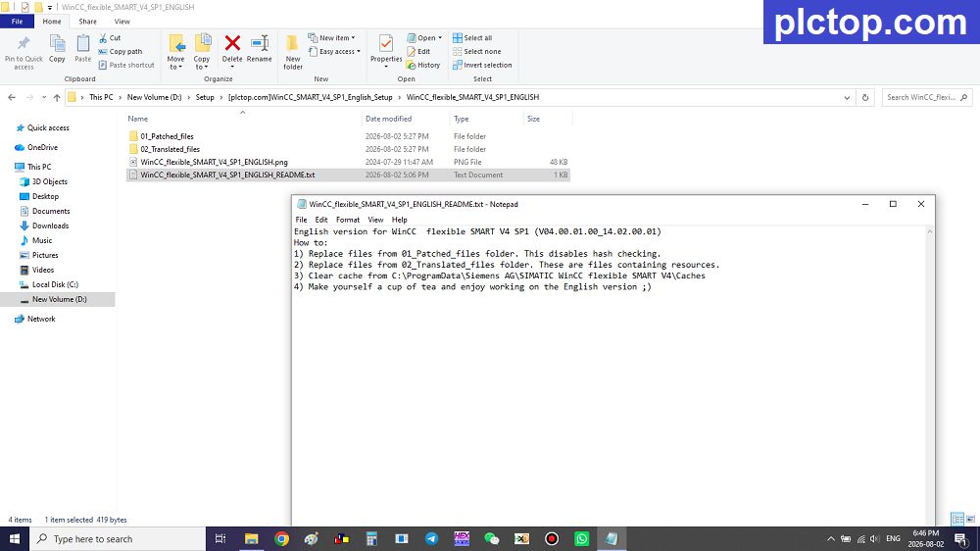Go back with the Back arrow
The height and width of the screenshot is (551, 980).
tap(12, 98)
